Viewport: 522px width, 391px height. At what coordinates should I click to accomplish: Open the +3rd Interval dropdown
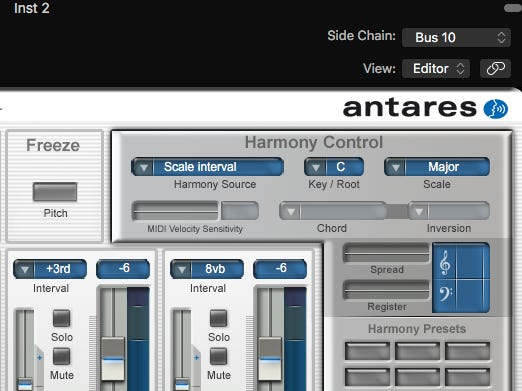(x=50, y=269)
